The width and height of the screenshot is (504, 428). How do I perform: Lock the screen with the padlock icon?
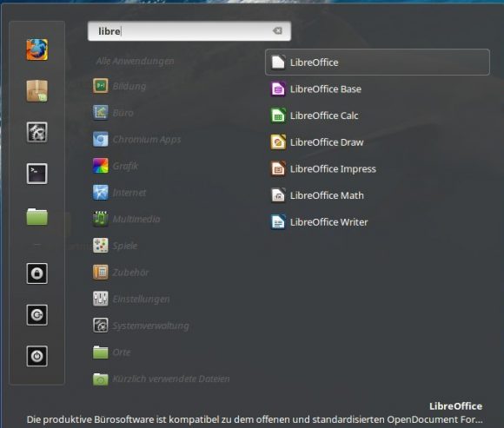click(x=37, y=273)
